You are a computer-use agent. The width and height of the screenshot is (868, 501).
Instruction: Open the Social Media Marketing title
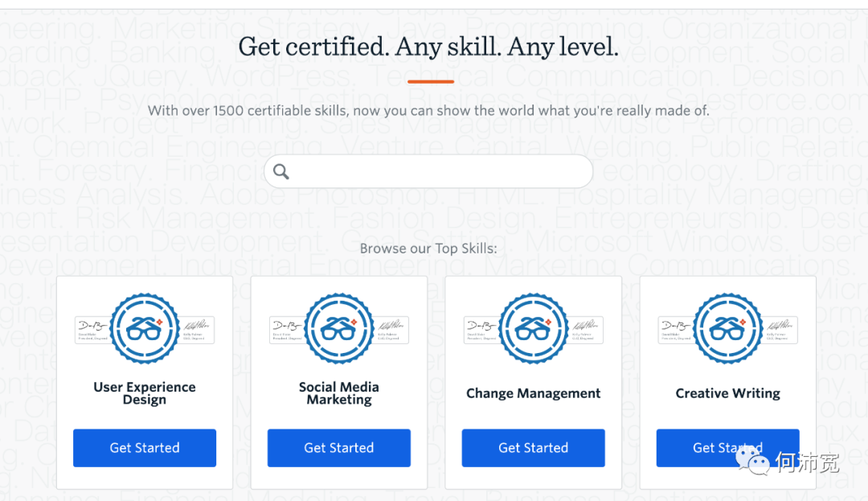click(339, 393)
